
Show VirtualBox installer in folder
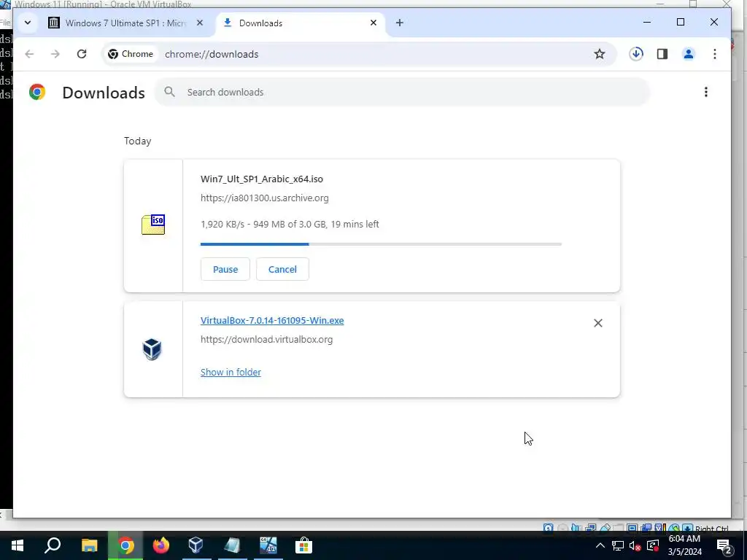point(231,372)
